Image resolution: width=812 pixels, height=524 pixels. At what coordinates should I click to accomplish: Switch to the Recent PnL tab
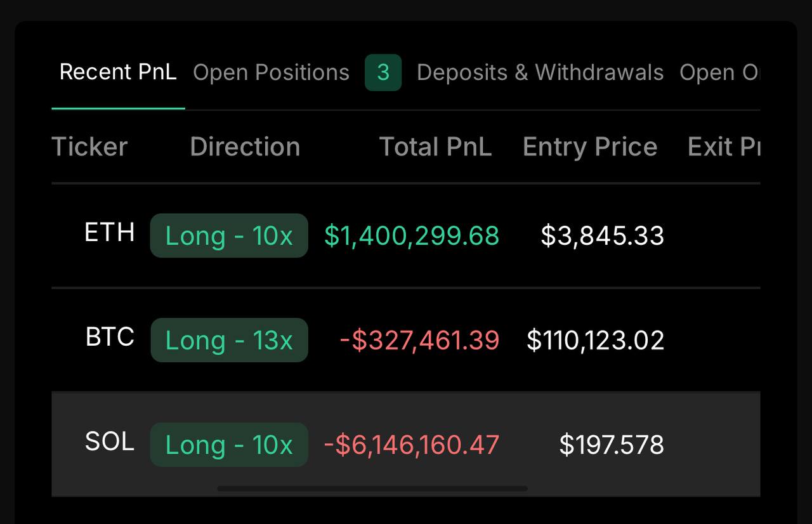[118, 72]
